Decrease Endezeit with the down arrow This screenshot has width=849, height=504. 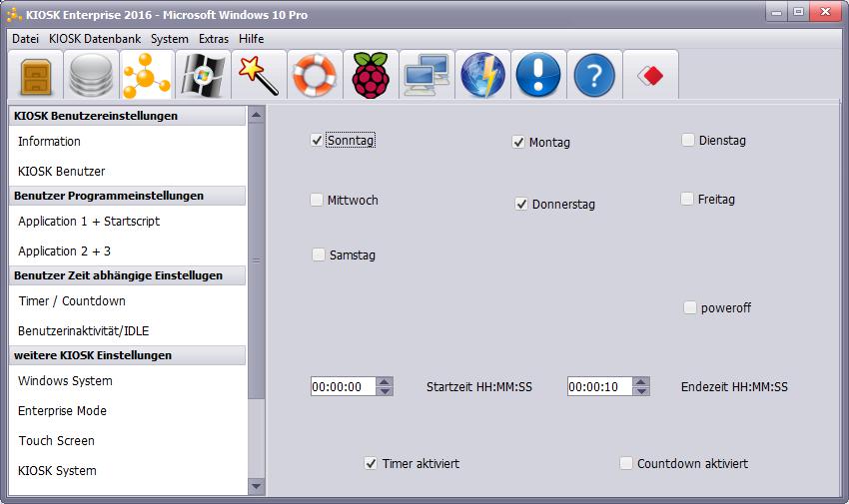tap(641, 391)
